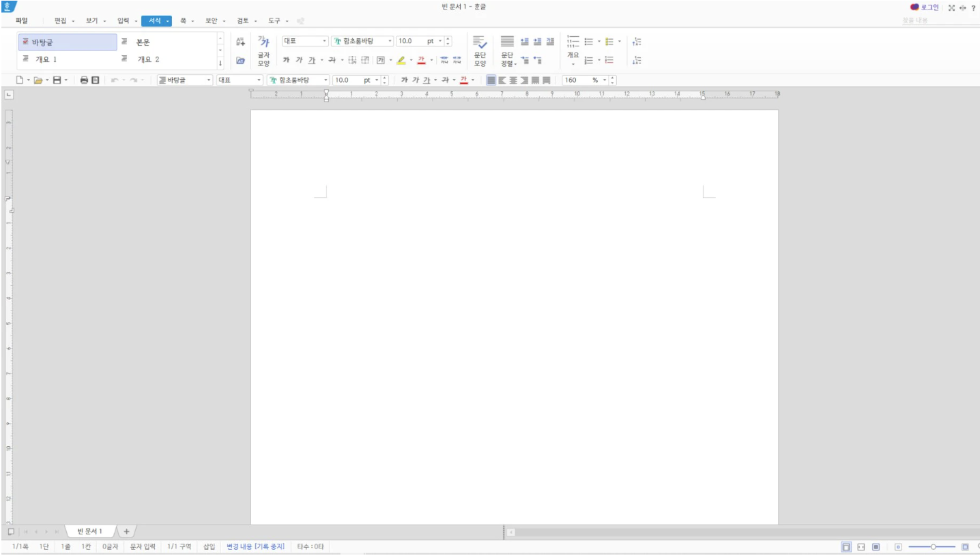
Task: Click the redo arrow icon
Action: (x=134, y=80)
